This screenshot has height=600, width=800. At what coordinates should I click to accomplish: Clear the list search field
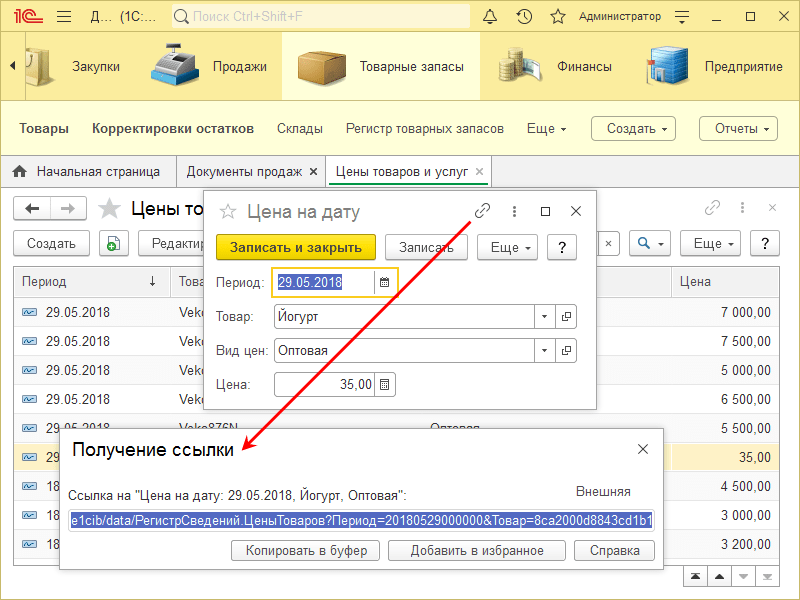click(608, 243)
